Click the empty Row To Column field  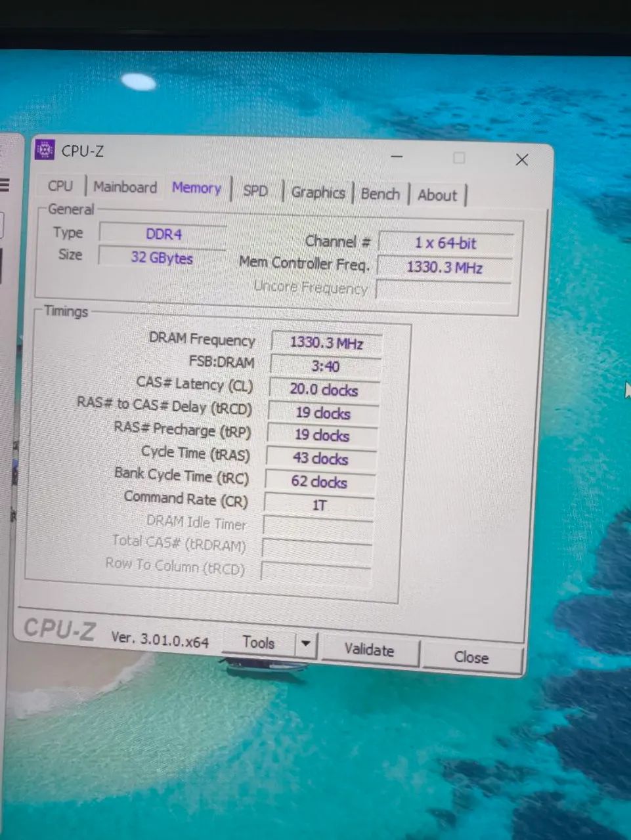pos(316,571)
